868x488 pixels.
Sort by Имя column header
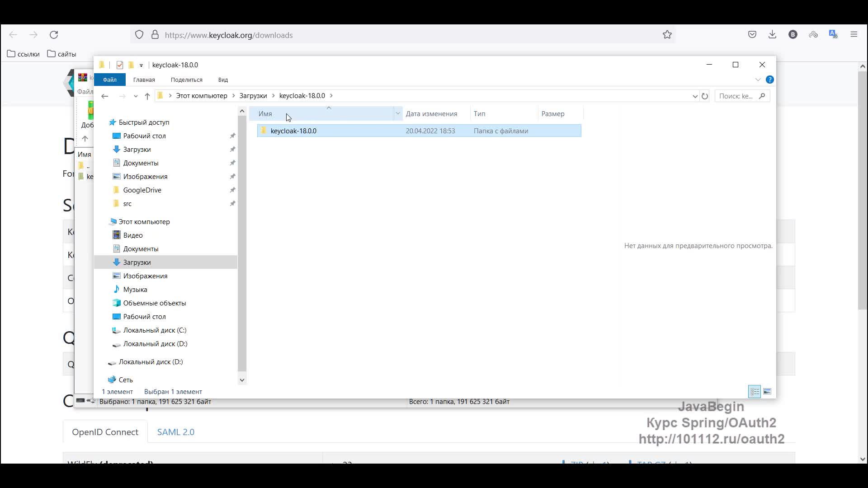tap(321, 114)
